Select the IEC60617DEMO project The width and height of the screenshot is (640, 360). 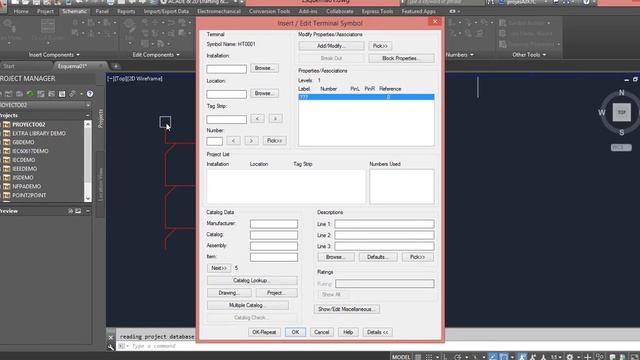[x=30, y=151]
